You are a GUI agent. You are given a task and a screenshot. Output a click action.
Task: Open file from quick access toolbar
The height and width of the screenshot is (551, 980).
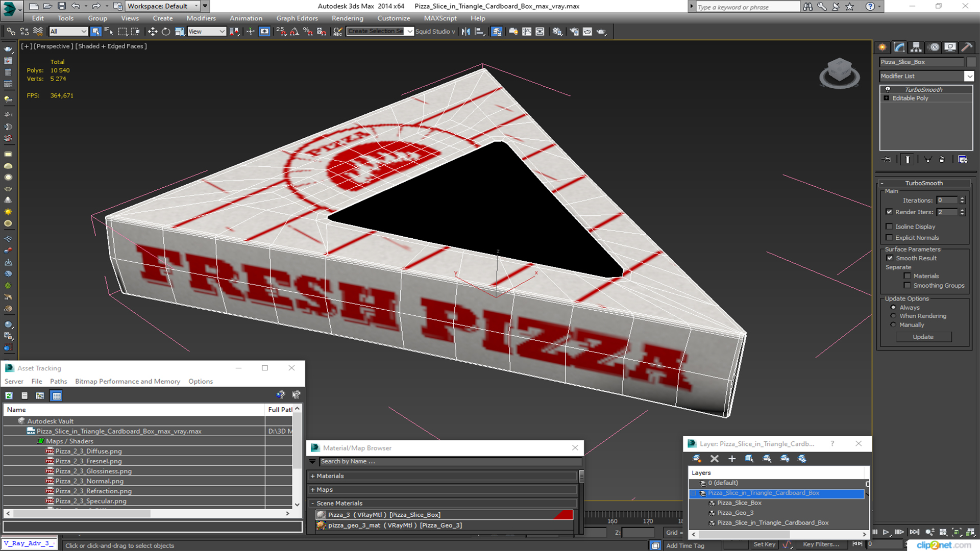(x=47, y=6)
